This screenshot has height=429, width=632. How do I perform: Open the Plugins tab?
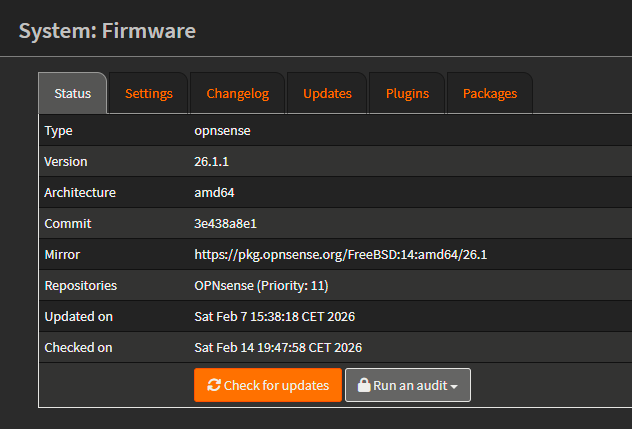coord(407,93)
